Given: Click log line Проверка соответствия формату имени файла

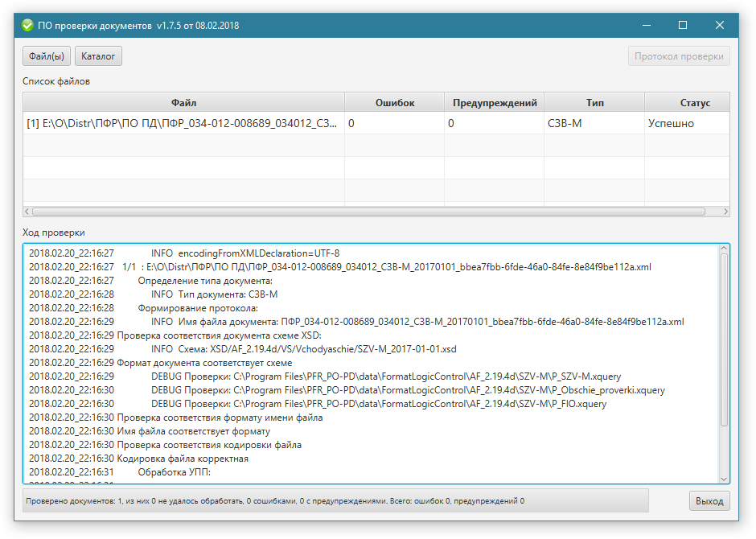Looking at the screenshot, I should click(176, 417).
